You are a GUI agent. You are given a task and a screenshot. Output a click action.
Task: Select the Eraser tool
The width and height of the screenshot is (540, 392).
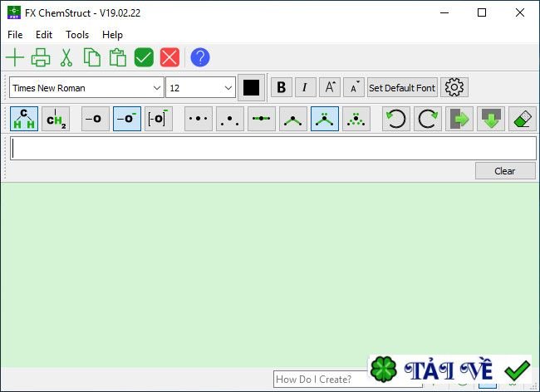523,119
